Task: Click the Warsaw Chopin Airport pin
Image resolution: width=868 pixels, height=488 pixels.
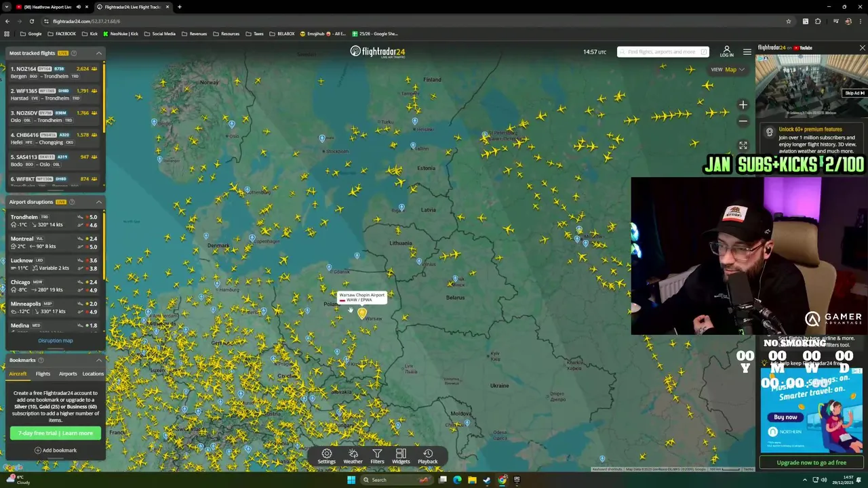Action: tap(362, 313)
